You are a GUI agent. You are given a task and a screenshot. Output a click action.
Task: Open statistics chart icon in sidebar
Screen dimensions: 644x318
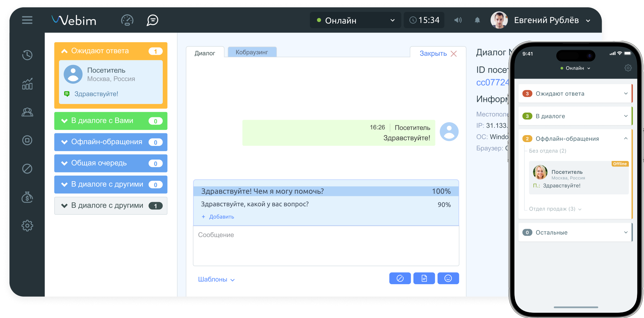[x=27, y=84]
